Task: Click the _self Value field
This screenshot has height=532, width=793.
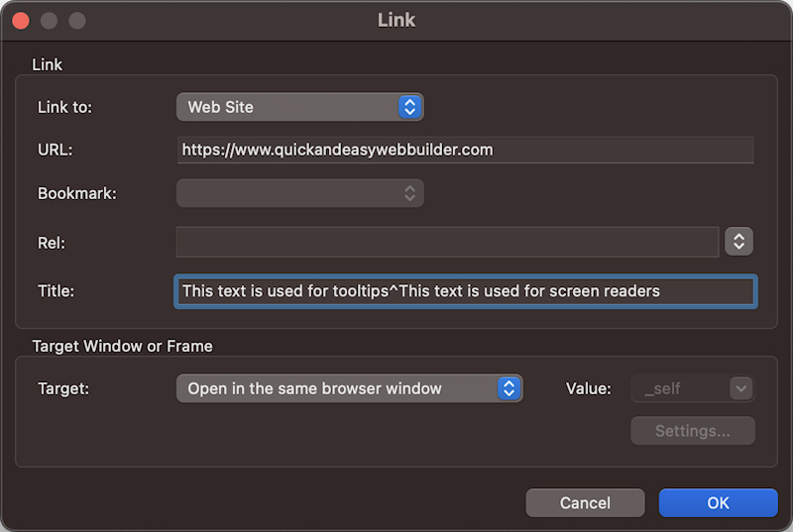Action: pyautogui.click(x=680, y=388)
